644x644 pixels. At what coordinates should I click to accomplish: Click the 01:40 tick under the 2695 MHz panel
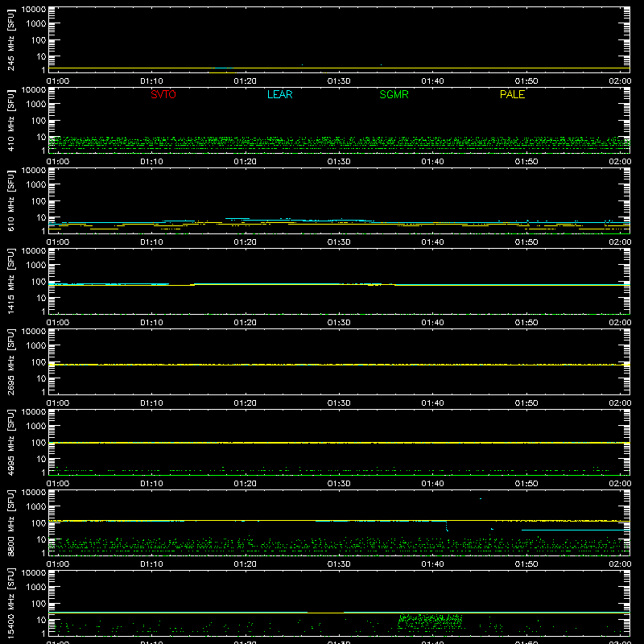click(x=432, y=403)
